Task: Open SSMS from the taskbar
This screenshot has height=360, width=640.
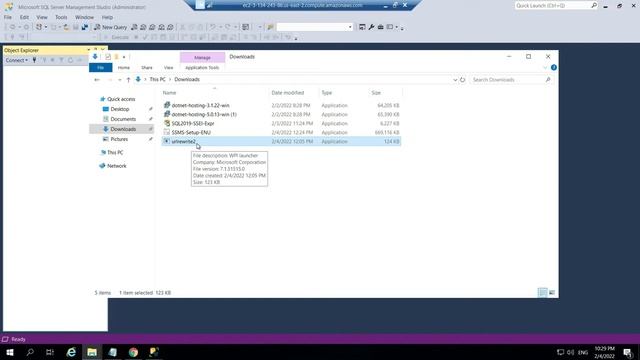Action: pos(154,352)
